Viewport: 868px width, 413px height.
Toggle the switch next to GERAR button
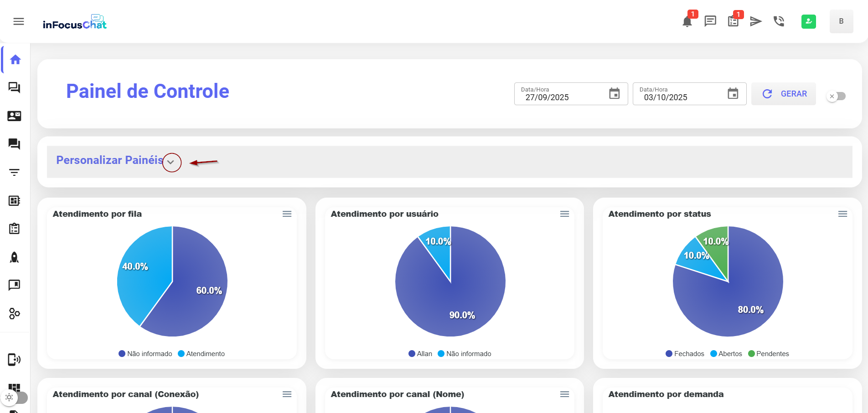click(x=837, y=96)
